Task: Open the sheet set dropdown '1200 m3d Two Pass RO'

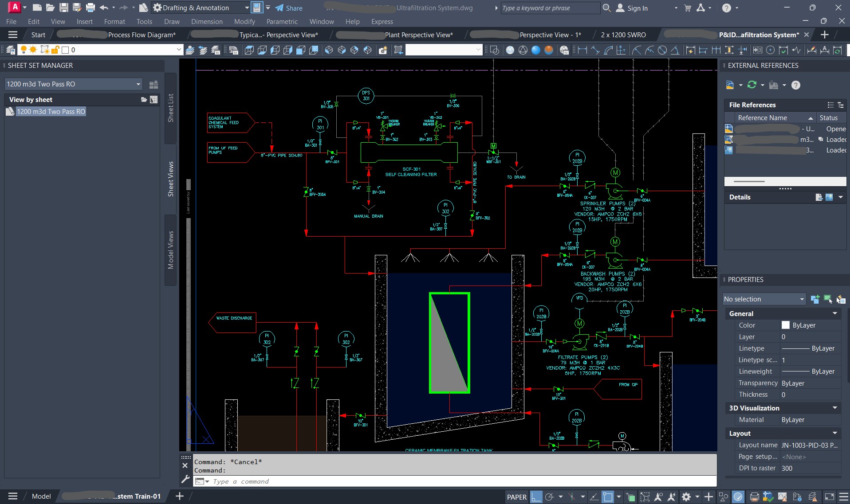Action: pyautogui.click(x=74, y=84)
